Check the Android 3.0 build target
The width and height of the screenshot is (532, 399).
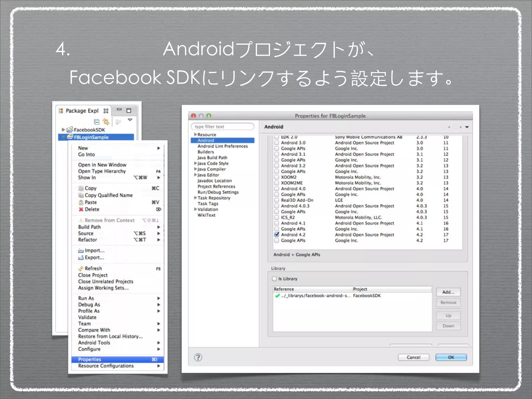click(x=277, y=143)
